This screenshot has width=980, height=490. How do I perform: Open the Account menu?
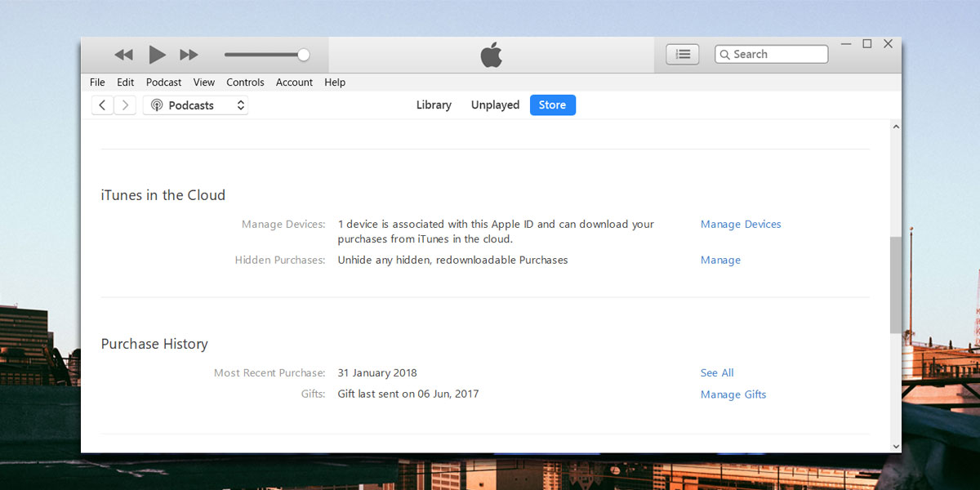294,82
